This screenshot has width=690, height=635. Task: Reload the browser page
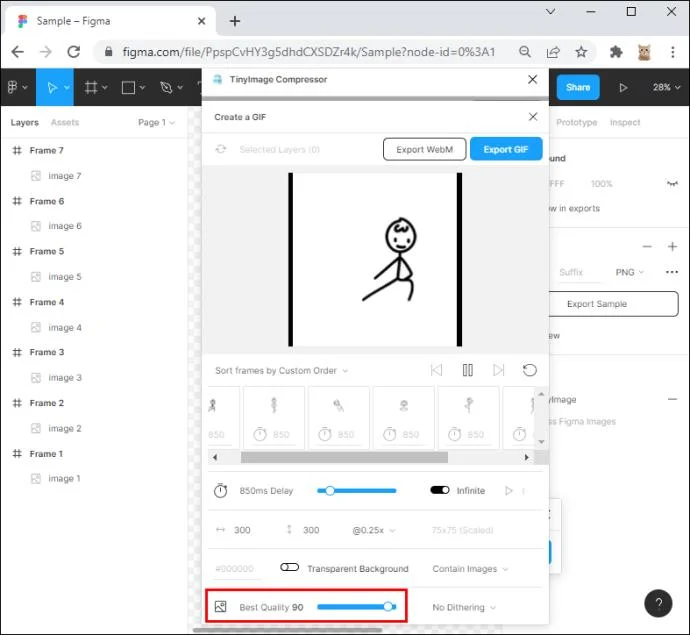[x=73, y=52]
